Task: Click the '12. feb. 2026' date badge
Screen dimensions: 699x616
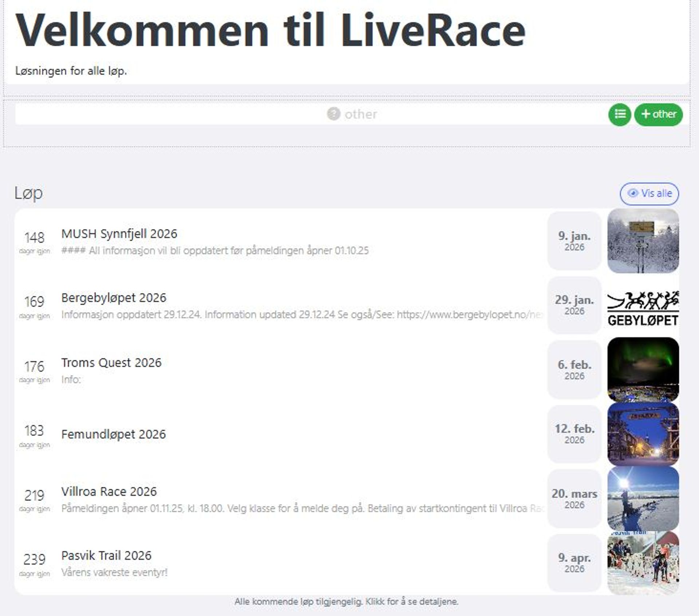Action: [574, 434]
